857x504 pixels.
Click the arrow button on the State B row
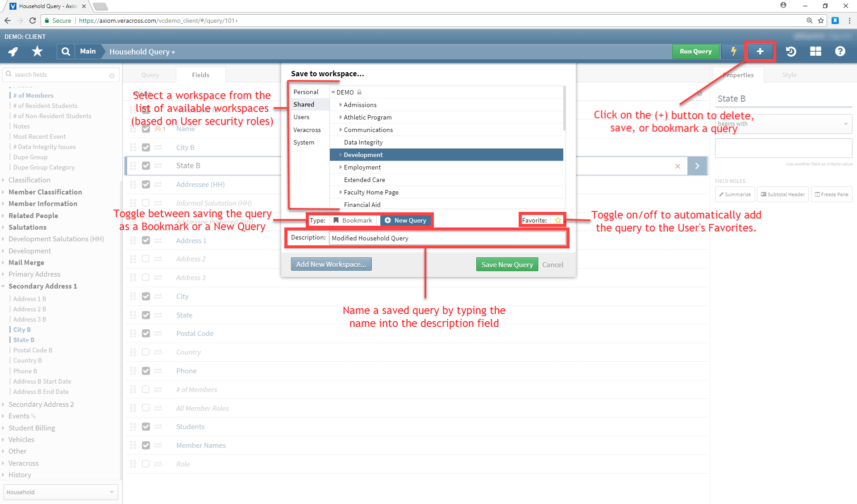point(697,166)
